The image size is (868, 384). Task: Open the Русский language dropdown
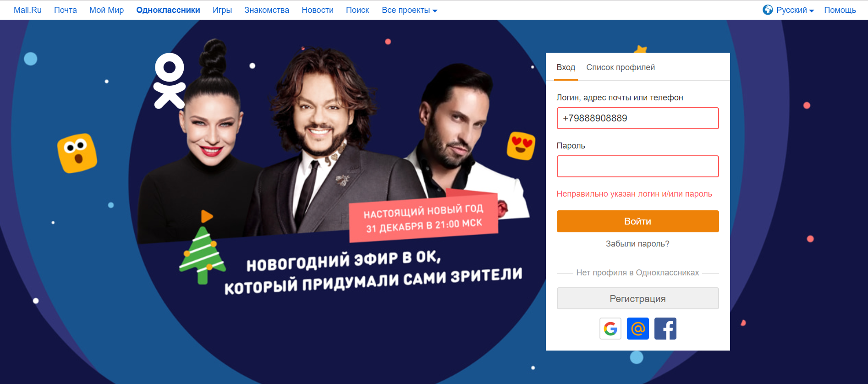tap(795, 10)
